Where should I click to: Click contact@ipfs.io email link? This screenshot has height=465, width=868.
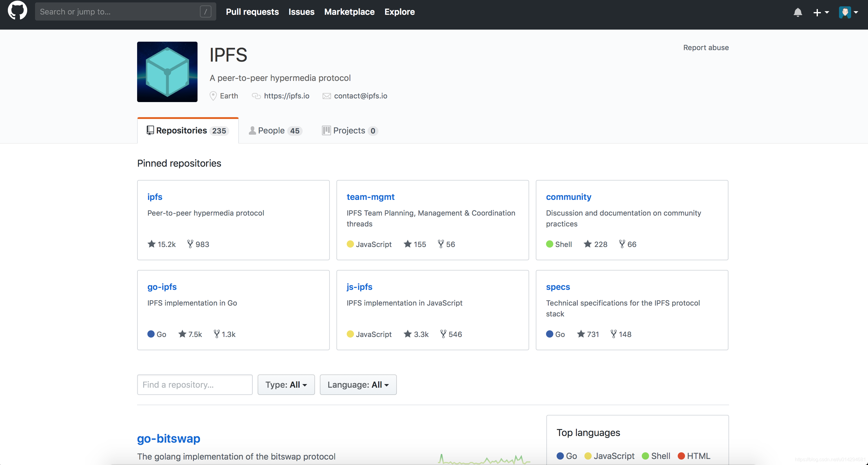click(x=361, y=96)
